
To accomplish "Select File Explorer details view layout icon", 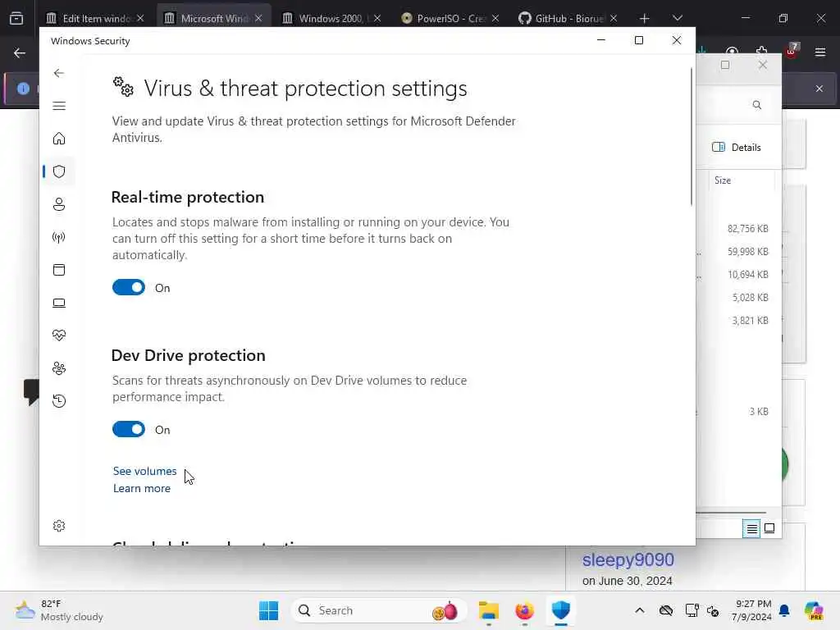I will click(x=751, y=529).
